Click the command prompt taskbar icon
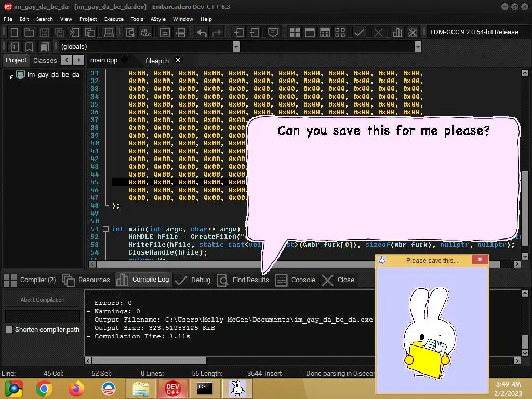 click(205, 389)
